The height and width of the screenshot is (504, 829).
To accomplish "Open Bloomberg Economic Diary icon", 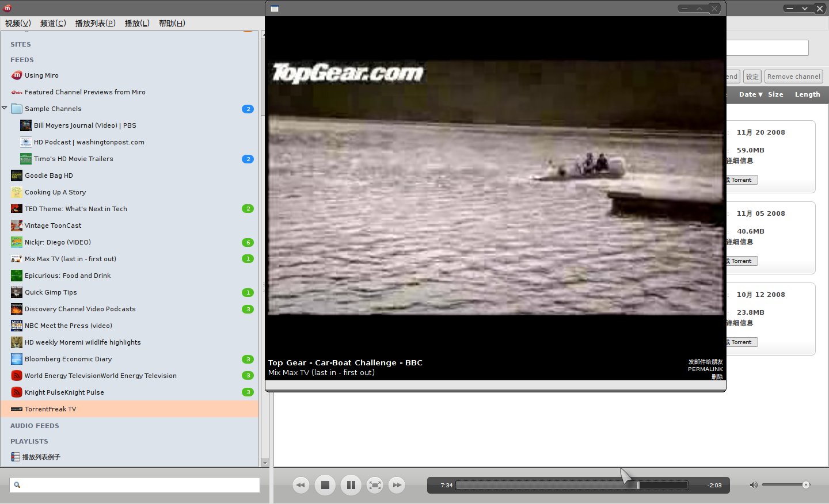I will click(x=17, y=359).
